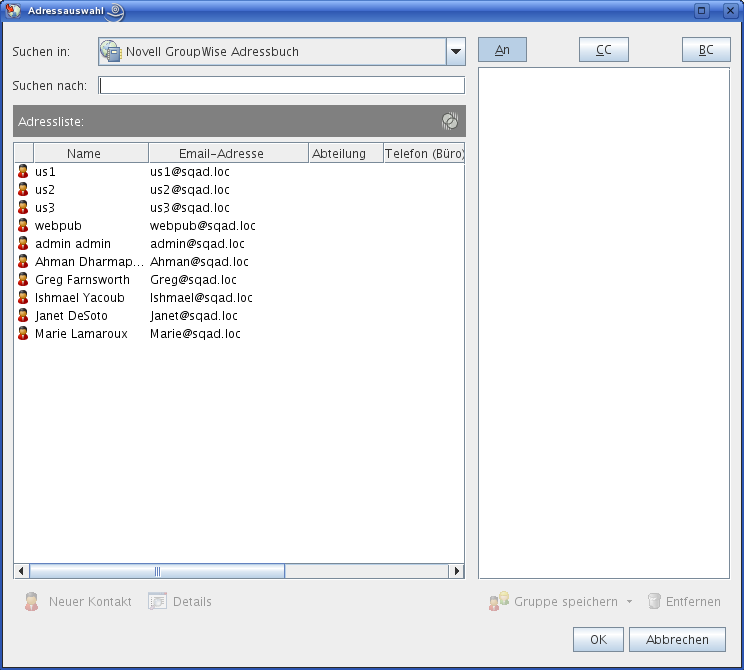Click the user icon beside Greg Farnsworth
The width and height of the screenshot is (744, 670).
(x=23, y=279)
